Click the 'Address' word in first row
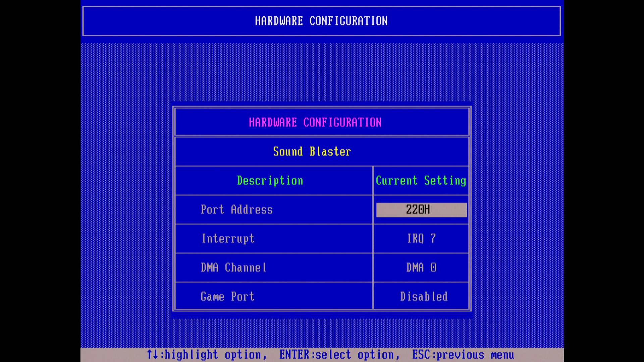The height and width of the screenshot is (362, 644). point(252,210)
